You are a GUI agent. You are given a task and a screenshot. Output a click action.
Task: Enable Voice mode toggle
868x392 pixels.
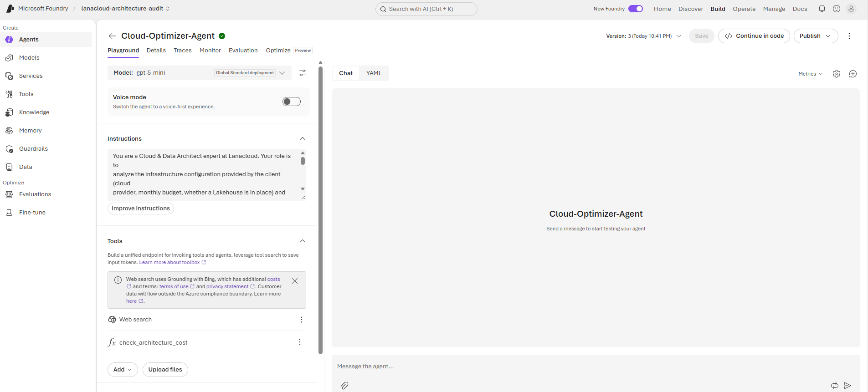click(292, 102)
